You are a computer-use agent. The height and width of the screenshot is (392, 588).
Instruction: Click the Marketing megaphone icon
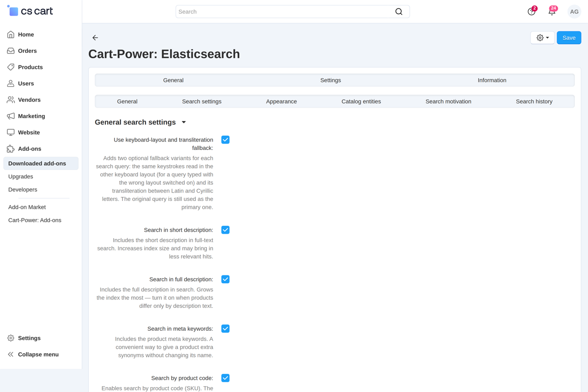point(11,116)
